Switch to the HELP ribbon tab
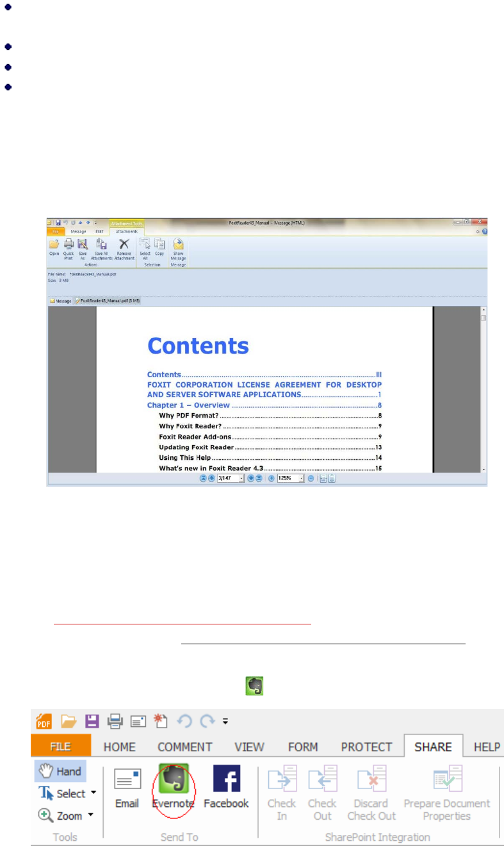 [487, 747]
